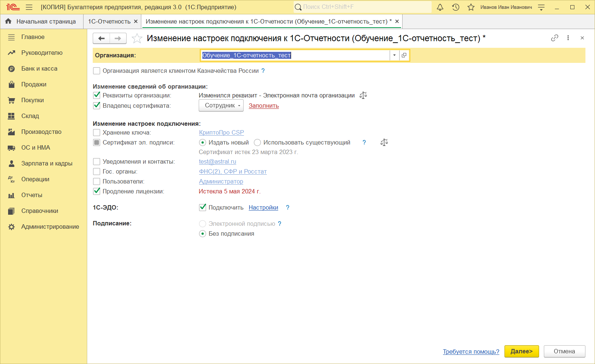Click Далее> button
This screenshot has height=364, width=595.
522,351
